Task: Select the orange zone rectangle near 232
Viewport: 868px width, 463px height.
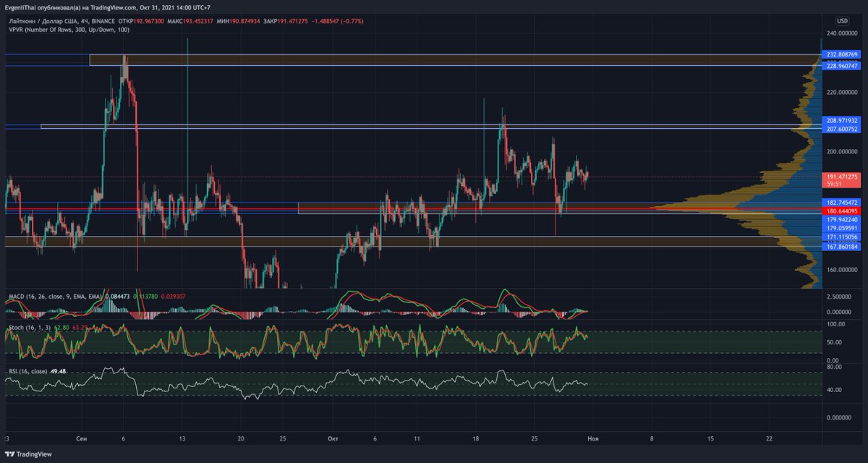Action: point(454,60)
